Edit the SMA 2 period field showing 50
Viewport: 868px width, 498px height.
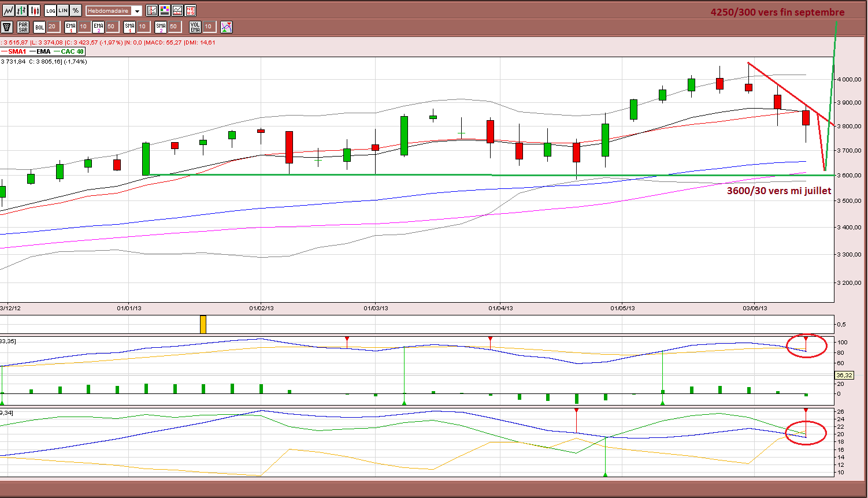pos(174,27)
